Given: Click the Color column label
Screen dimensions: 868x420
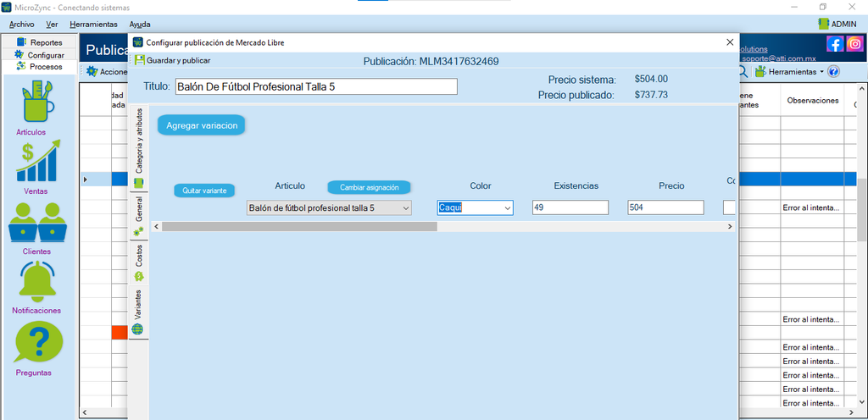Looking at the screenshot, I should (x=481, y=186).
